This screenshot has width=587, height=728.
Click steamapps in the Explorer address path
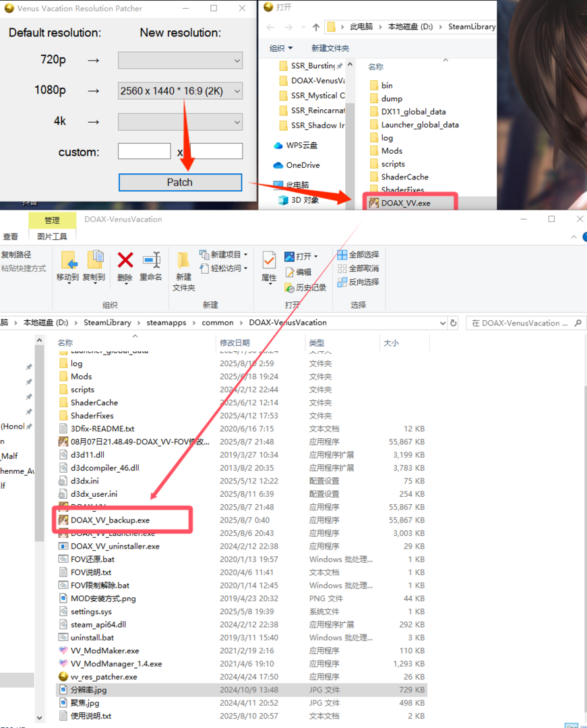pyautogui.click(x=166, y=322)
